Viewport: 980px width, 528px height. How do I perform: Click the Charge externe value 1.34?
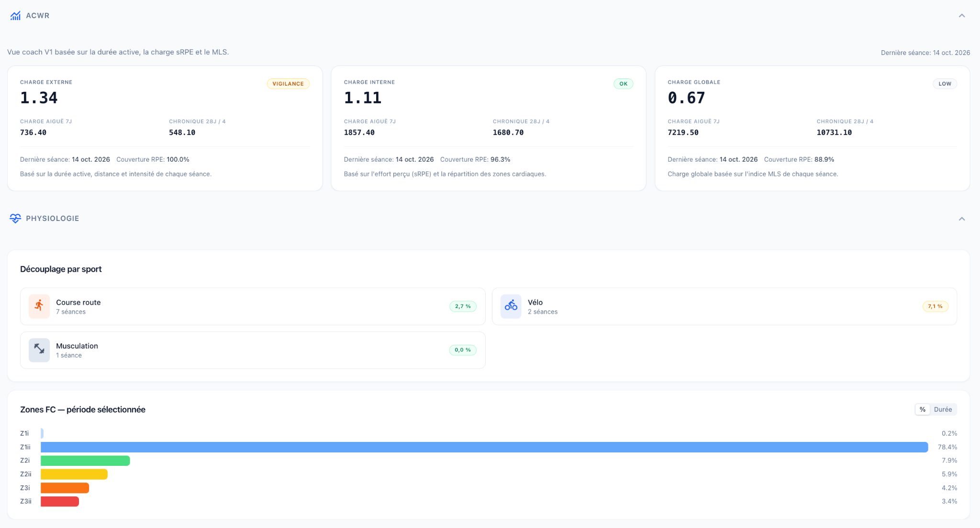(39, 98)
